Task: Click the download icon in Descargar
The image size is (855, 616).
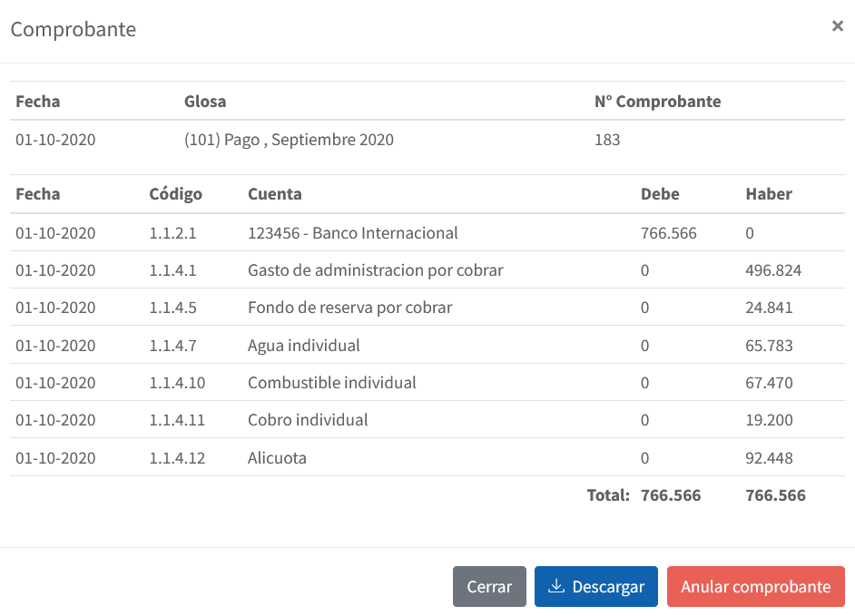Action: coord(555,586)
